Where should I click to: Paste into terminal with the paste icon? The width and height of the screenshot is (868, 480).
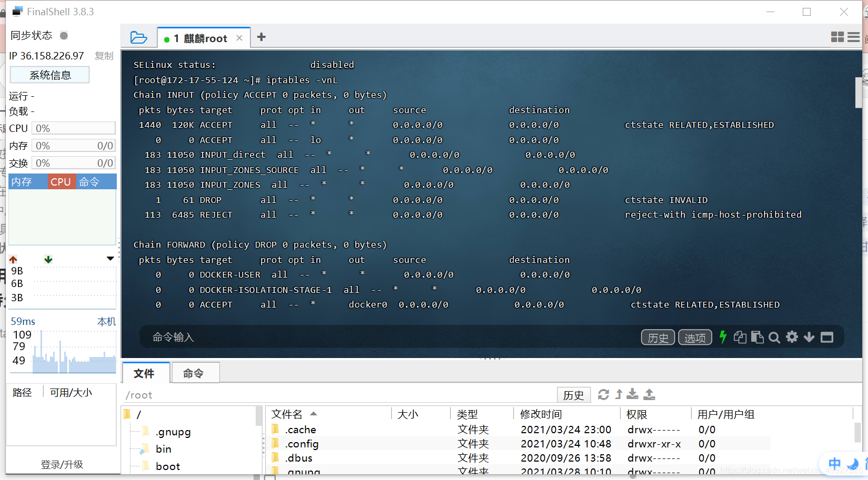click(x=758, y=337)
